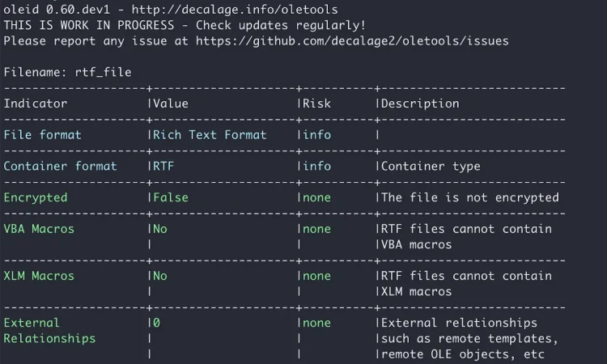Select the Risk column header
This screenshot has width=607, height=364.
coord(316,104)
